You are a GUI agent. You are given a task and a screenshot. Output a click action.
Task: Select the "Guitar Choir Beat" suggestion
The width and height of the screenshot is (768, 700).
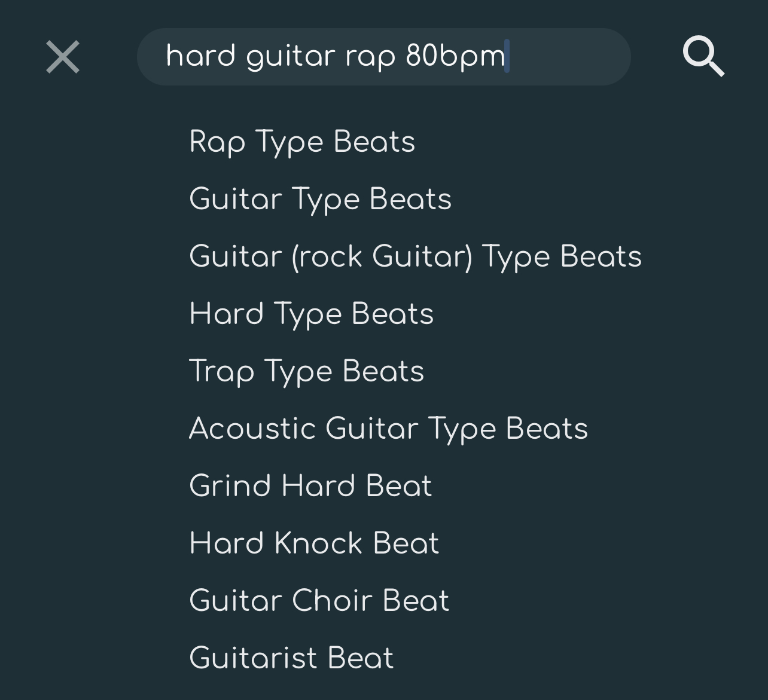[x=319, y=601]
